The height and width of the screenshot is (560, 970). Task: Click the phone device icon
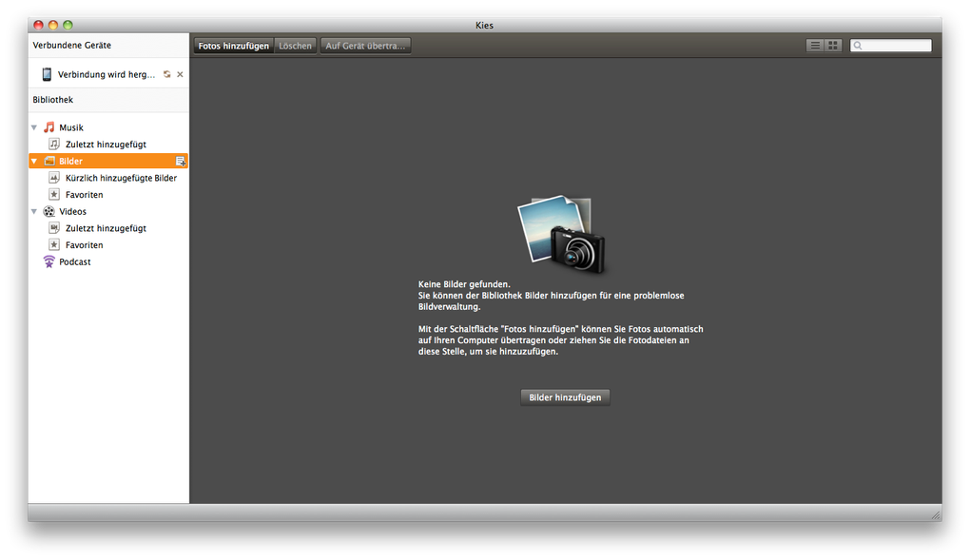click(x=47, y=74)
